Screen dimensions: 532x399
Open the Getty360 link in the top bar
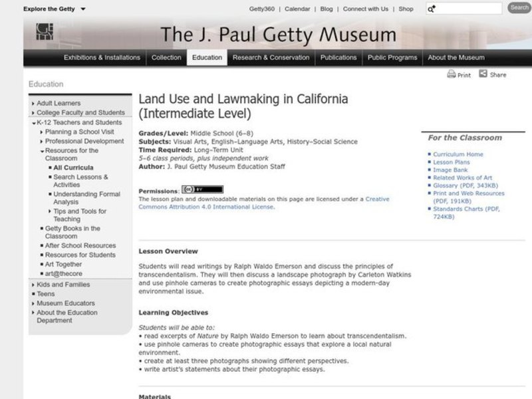click(x=262, y=9)
